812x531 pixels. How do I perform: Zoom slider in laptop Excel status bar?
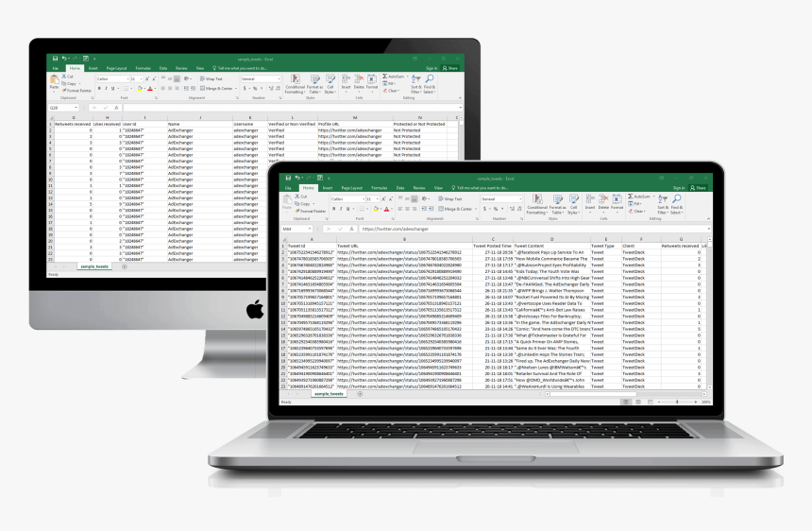click(x=677, y=402)
